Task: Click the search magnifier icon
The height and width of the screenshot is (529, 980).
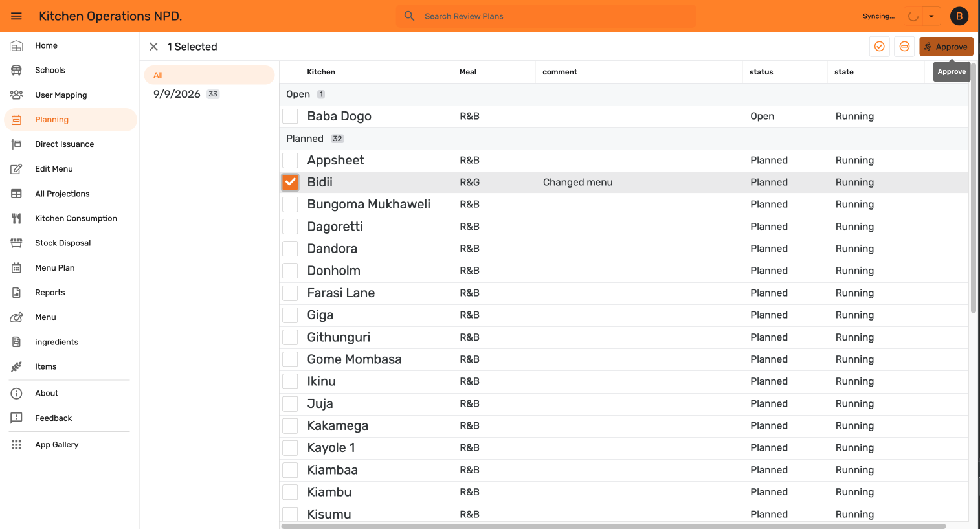Action: 409,16
